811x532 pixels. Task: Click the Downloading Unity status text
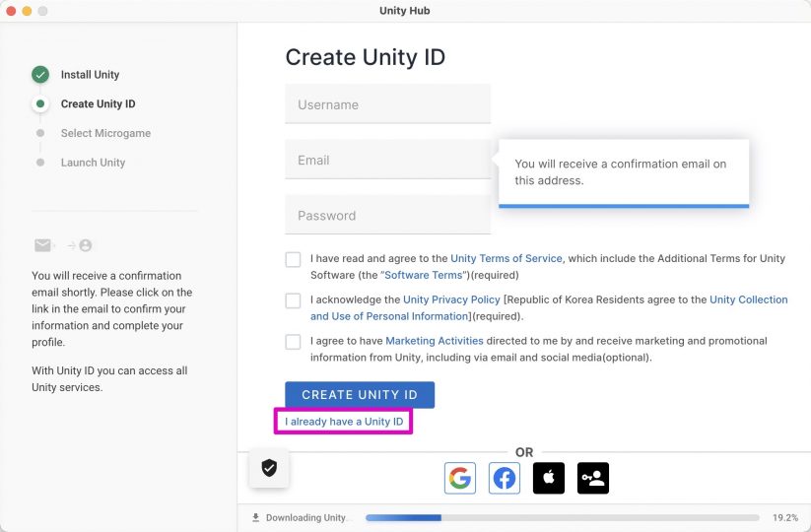point(305,517)
